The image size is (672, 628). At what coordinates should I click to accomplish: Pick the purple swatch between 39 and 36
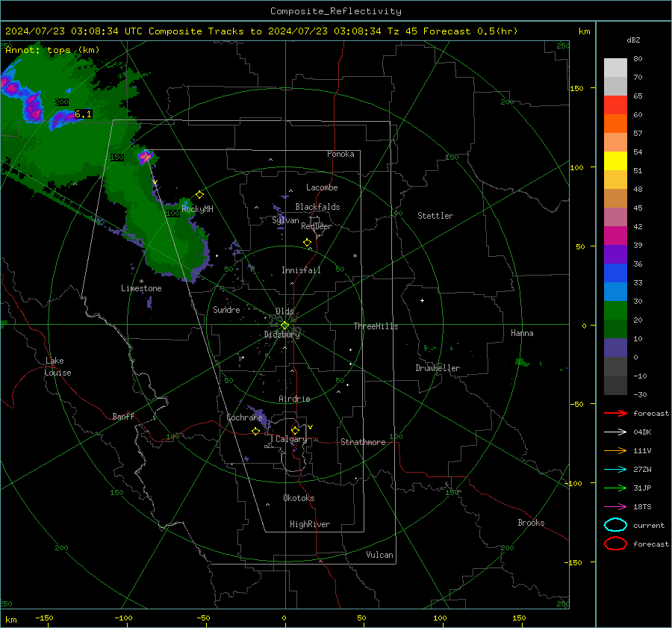point(615,254)
